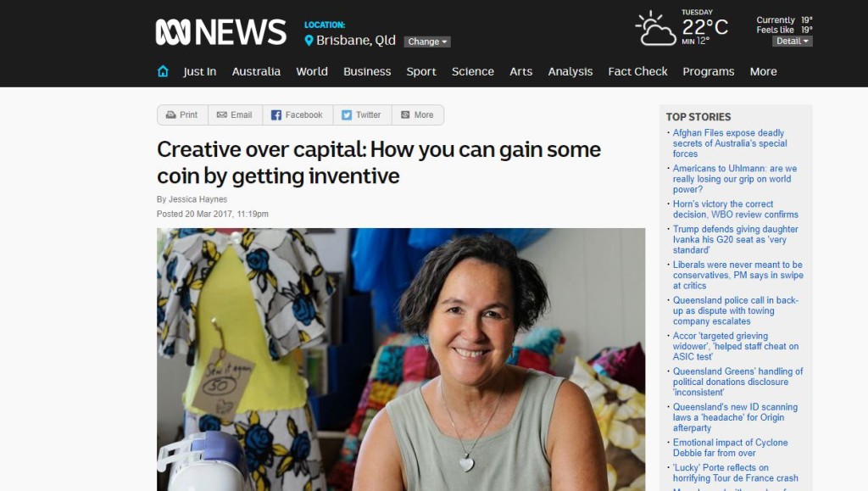Click the printer icon in the share bar
The image size is (868, 491).
pos(171,115)
